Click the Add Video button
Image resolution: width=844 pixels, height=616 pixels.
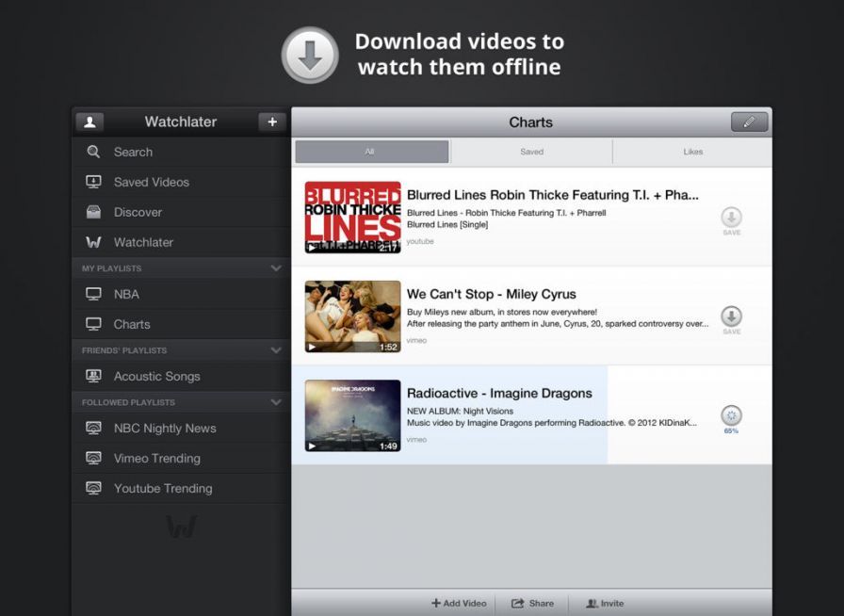click(459, 604)
